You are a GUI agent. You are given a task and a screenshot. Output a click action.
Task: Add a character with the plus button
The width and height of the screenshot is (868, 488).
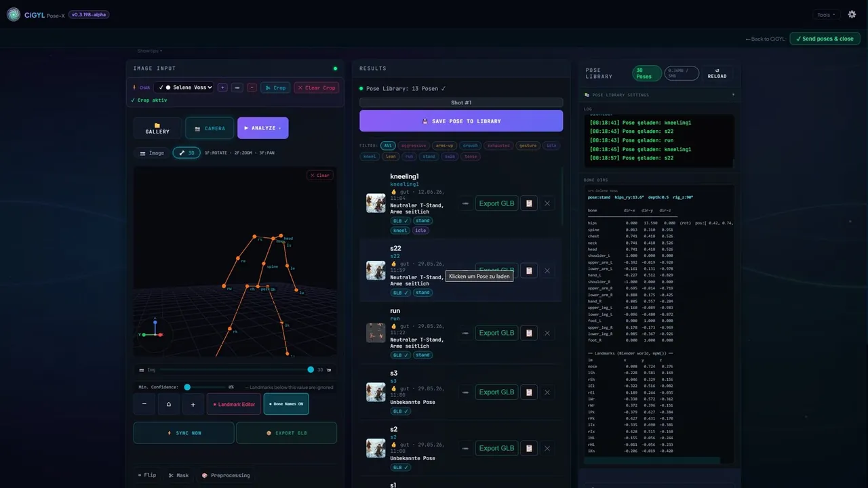coord(222,87)
